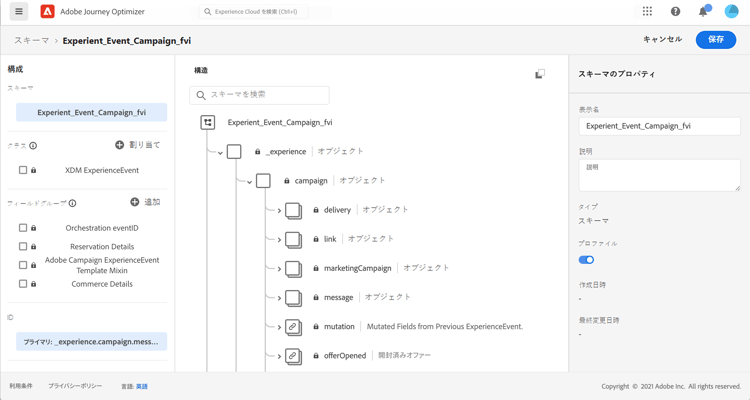Open プライバシーポリシー footer link

pyautogui.click(x=75, y=386)
